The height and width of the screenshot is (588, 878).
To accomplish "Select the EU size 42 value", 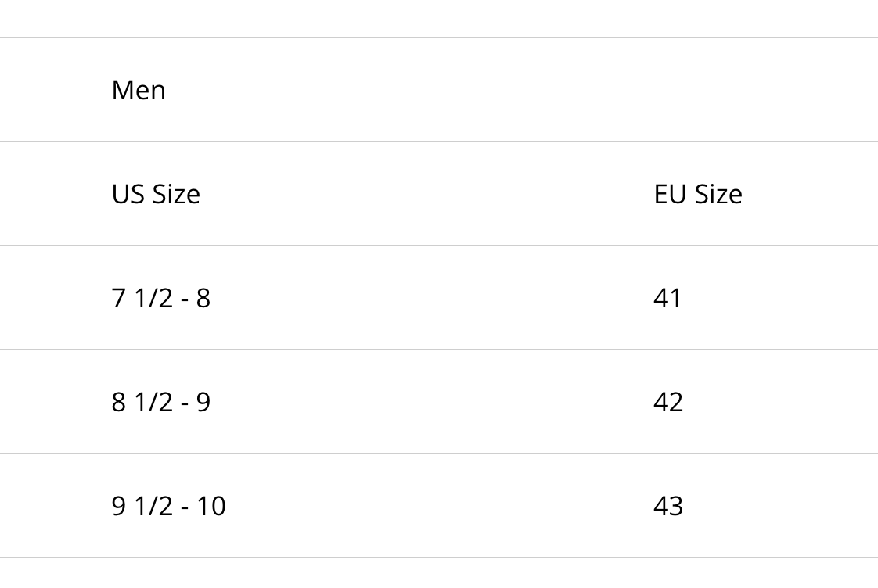I will click(668, 402).
